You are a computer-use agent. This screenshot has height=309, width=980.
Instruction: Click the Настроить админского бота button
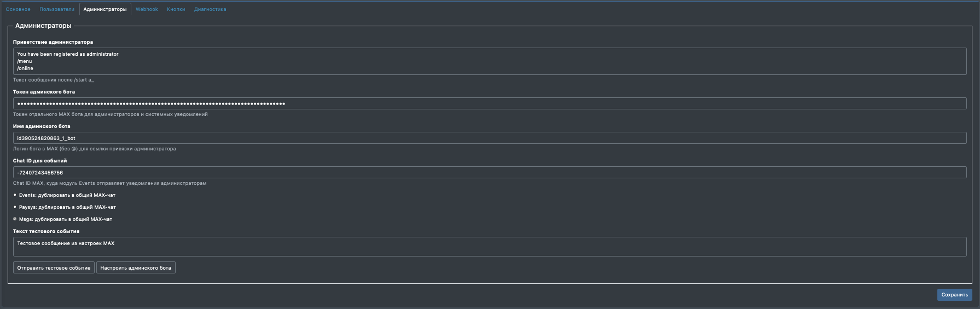(136, 268)
